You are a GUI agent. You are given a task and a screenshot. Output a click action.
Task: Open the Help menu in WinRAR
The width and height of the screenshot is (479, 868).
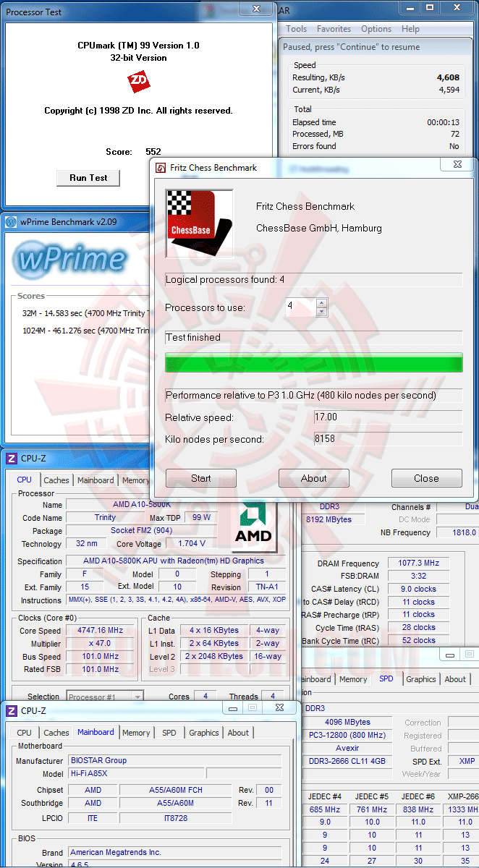(410, 29)
